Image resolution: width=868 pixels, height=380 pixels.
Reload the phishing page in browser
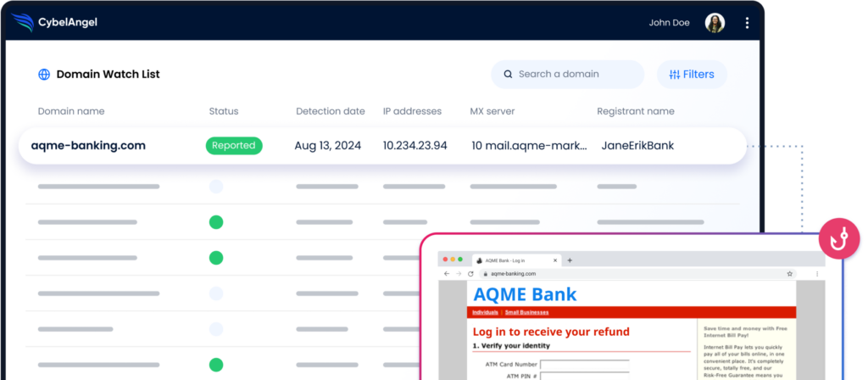point(470,274)
